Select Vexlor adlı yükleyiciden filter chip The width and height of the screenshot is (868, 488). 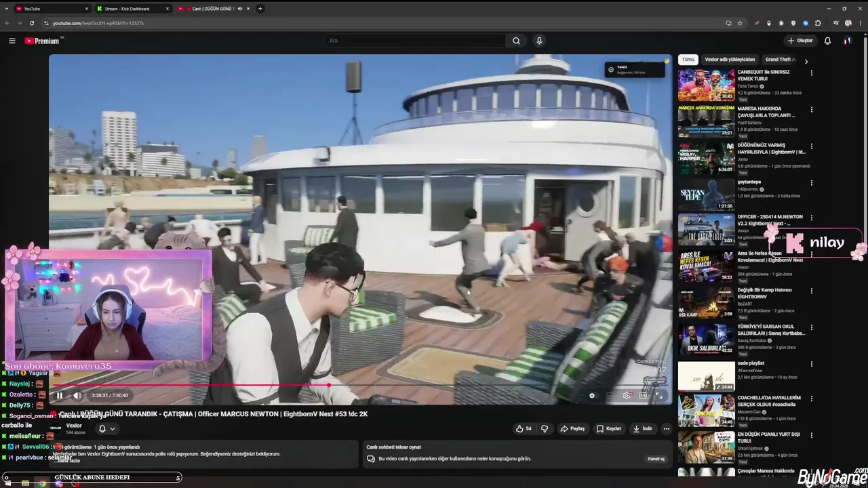pos(730,60)
